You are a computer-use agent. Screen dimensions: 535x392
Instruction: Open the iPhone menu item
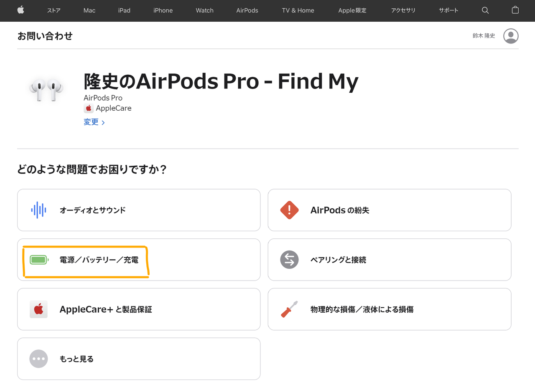click(163, 10)
